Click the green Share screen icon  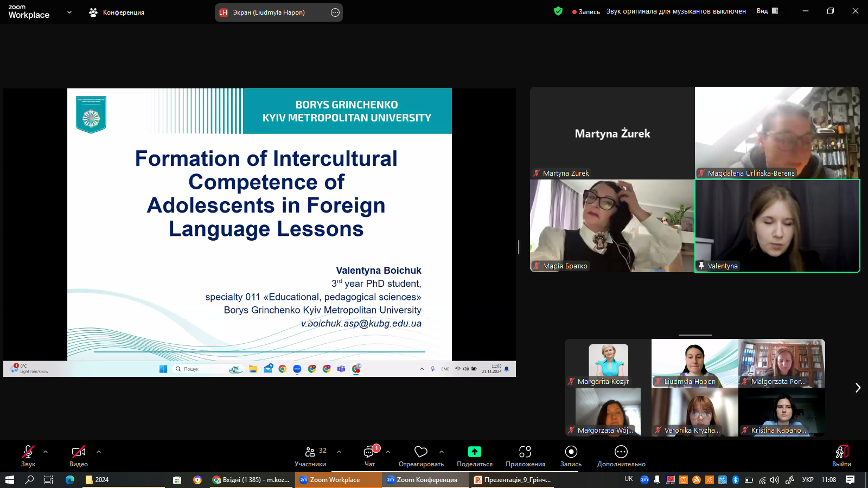475,452
